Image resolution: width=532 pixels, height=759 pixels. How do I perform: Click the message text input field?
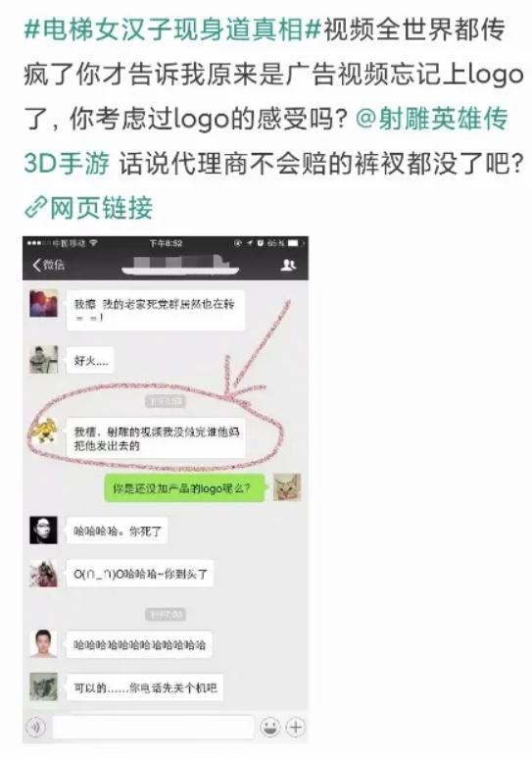point(153,727)
